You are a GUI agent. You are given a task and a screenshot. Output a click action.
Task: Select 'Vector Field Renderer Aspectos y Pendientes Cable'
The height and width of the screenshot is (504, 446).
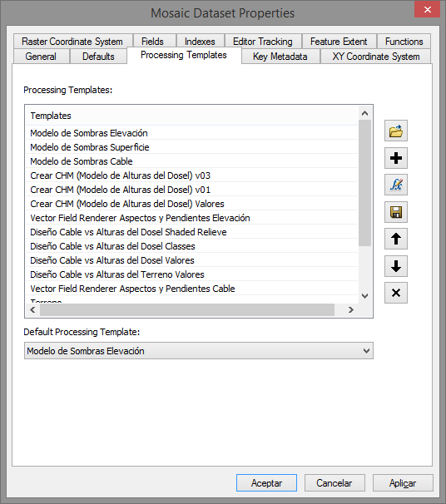tap(192, 289)
